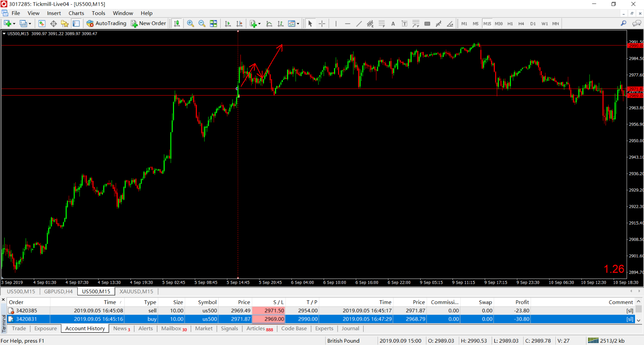
Task: Open the Journal terminal tab
Action: pos(350,328)
